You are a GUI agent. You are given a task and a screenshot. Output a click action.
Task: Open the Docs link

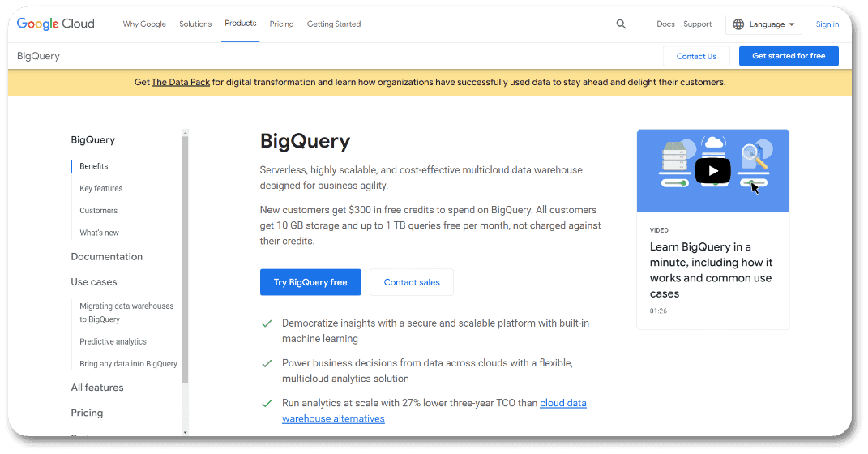tap(665, 24)
